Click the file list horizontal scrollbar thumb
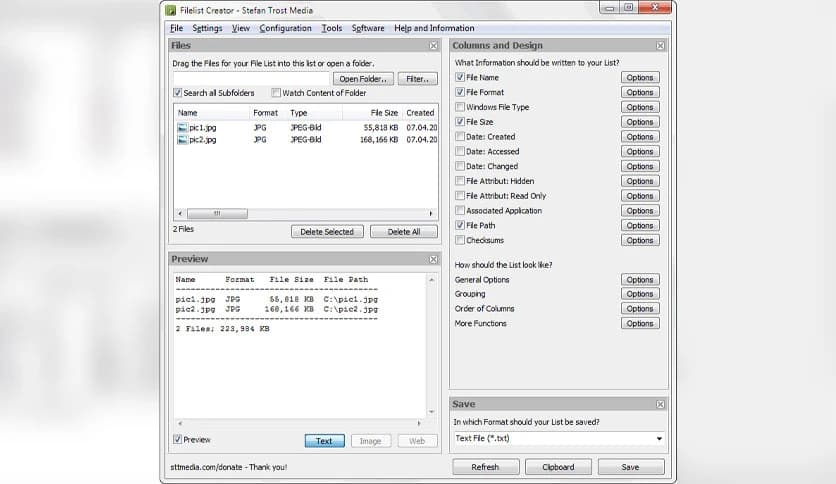Screen dimensions: 836x484 217,213
